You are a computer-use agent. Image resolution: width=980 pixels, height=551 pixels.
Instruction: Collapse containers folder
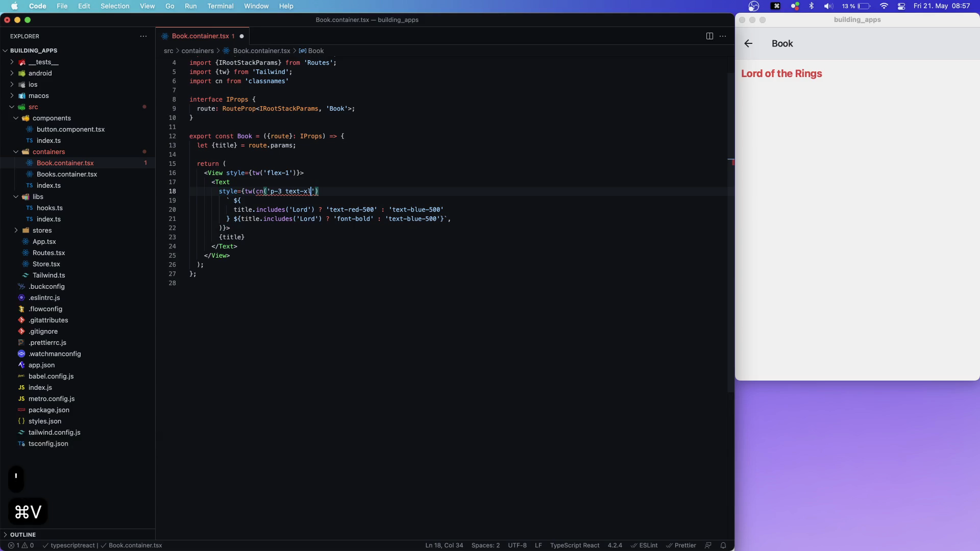pos(16,152)
